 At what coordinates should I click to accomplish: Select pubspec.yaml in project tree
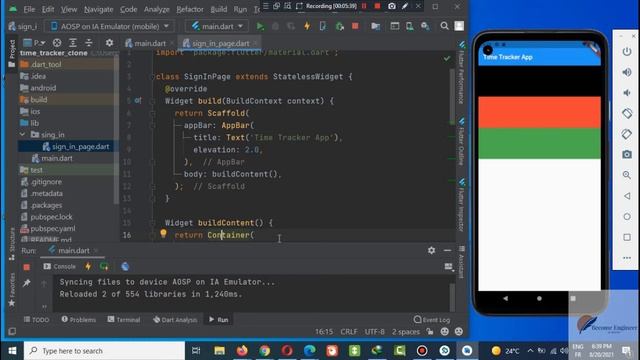point(48,229)
